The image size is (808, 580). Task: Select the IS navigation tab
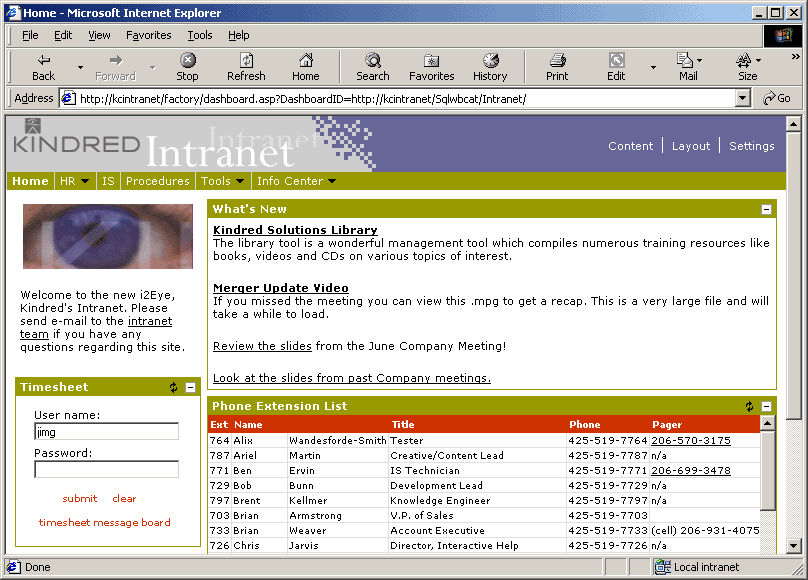(108, 181)
